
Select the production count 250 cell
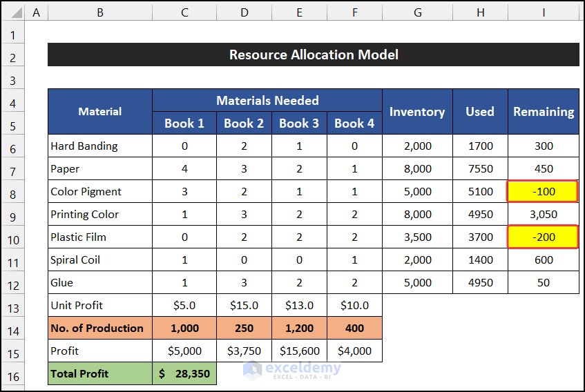244,328
